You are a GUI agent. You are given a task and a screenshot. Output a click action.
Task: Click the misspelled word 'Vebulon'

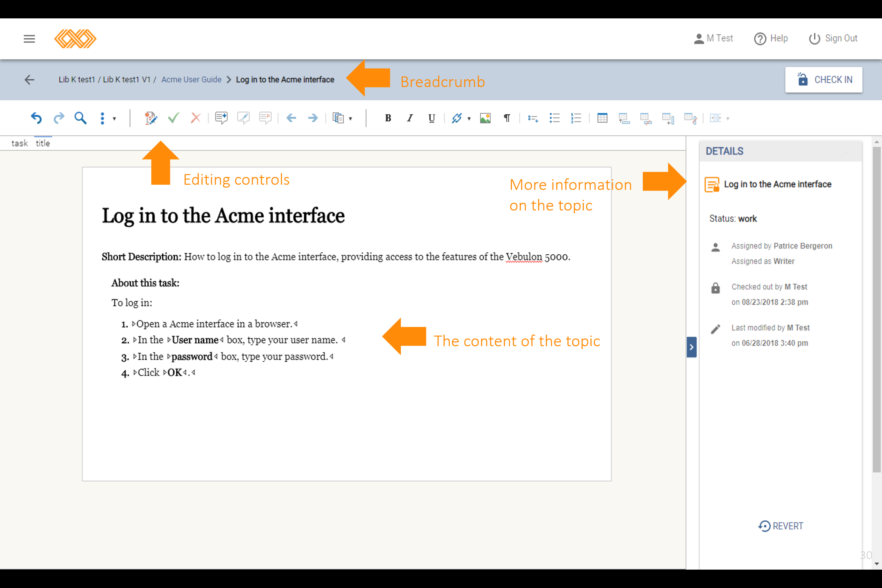click(524, 257)
